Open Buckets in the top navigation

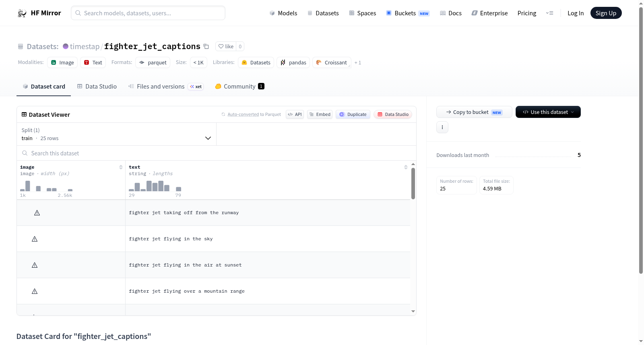coord(408,13)
